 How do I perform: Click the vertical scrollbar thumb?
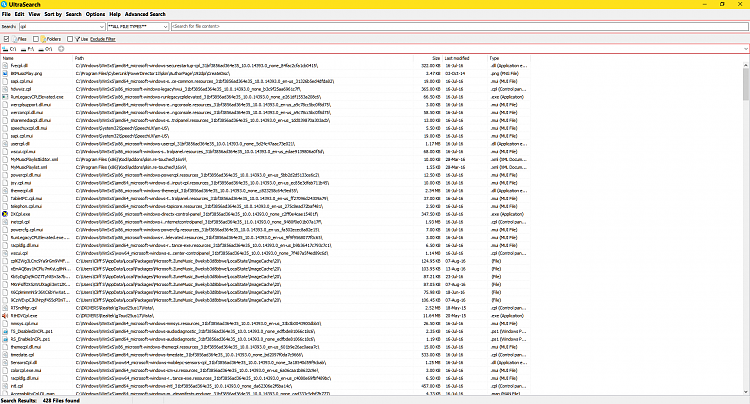pos(746,84)
